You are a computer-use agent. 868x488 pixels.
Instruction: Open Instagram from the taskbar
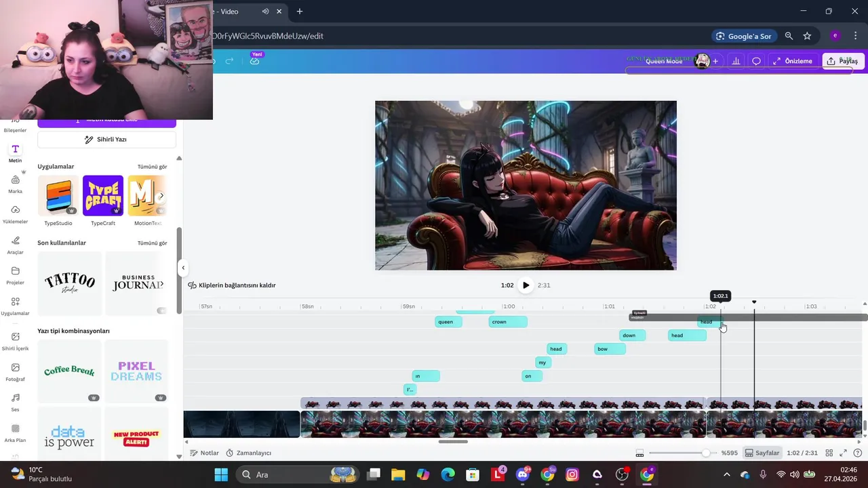572,474
